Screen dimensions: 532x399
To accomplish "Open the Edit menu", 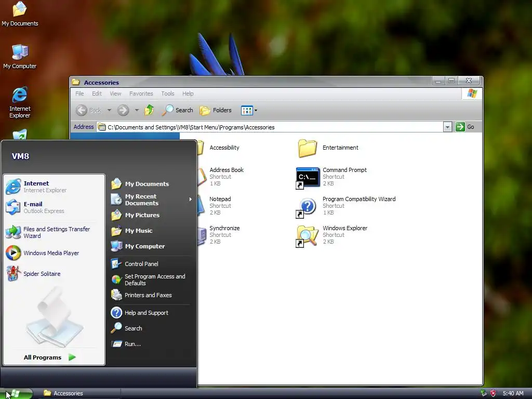I will point(97,94).
